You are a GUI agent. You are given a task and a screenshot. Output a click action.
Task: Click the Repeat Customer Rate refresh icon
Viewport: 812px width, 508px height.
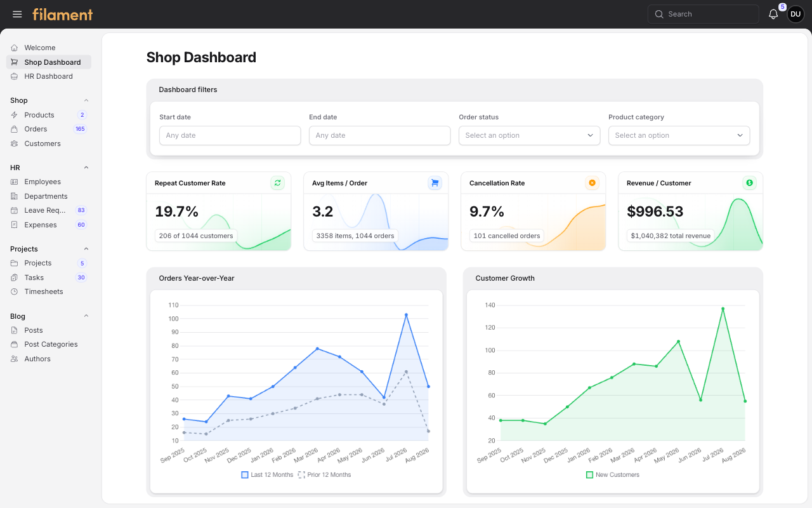click(277, 183)
